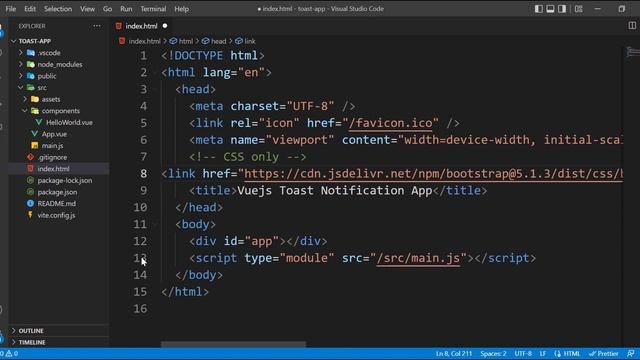
Task: Open the Run menu
Action: [x=126, y=9]
